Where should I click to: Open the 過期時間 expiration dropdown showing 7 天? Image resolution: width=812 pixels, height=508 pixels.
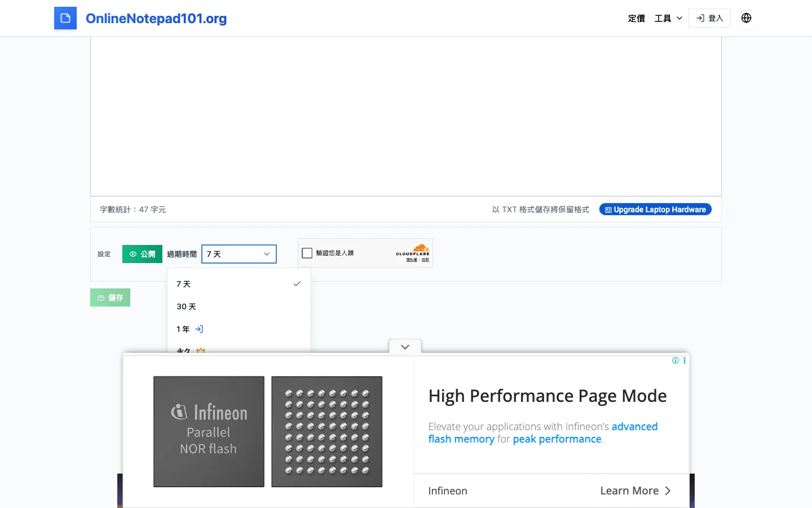[239, 254]
